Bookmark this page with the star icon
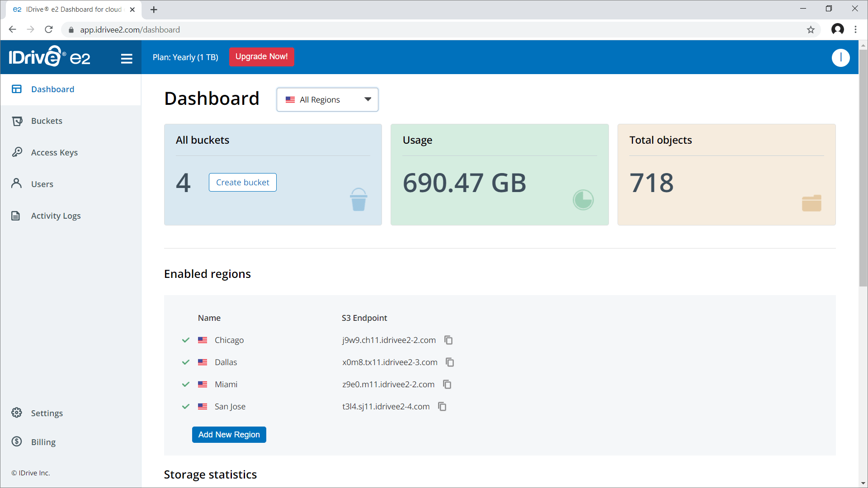This screenshot has height=488, width=868. tap(811, 30)
